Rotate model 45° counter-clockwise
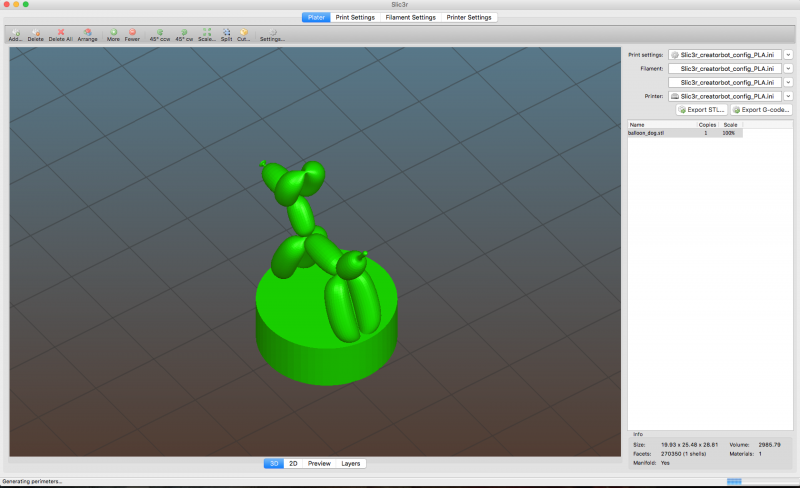This screenshot has width=800, height=488. click(x=160, y=35)
